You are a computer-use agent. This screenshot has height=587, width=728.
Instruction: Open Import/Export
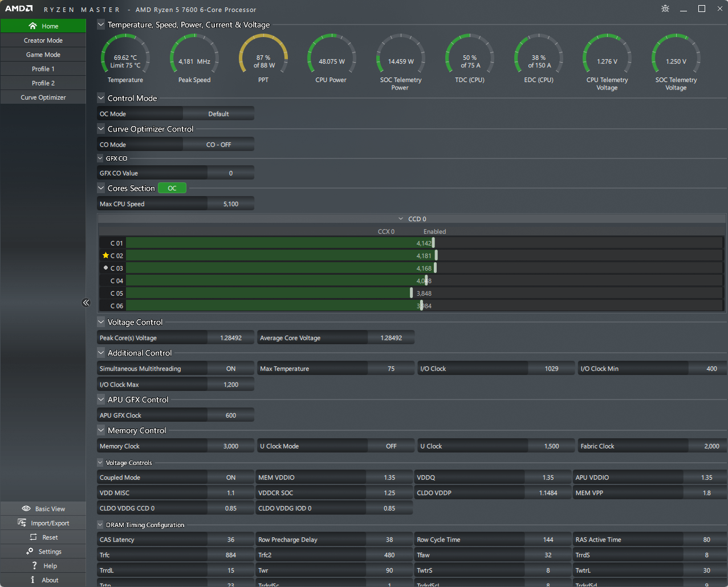[43, 523]
